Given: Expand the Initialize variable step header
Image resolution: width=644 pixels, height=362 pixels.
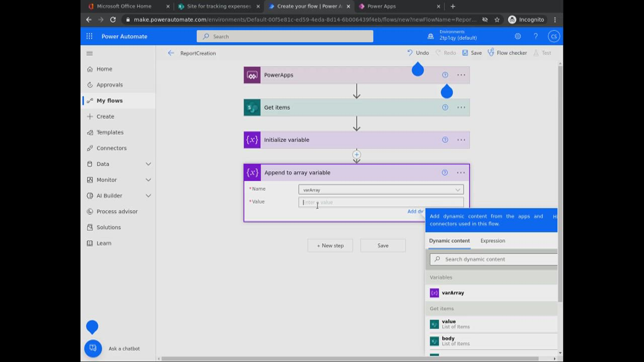Looking at the screenshot, I should pyautogui.click(x=357, y=140).
